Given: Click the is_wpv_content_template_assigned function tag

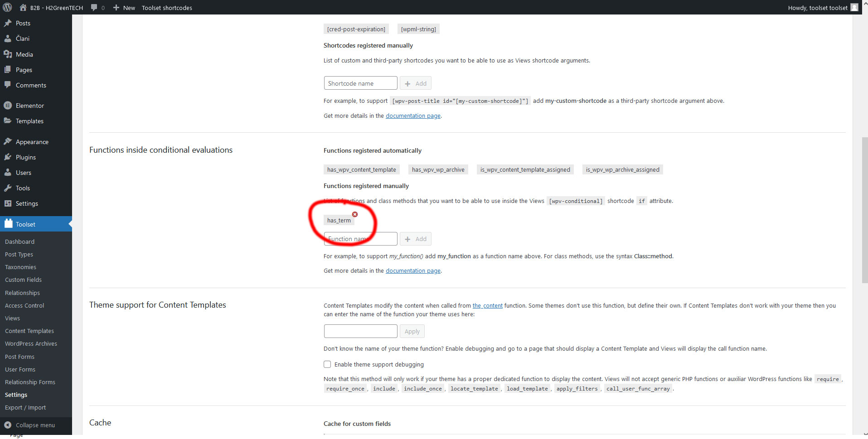Looking at the screenshot, I should [525, 169].
